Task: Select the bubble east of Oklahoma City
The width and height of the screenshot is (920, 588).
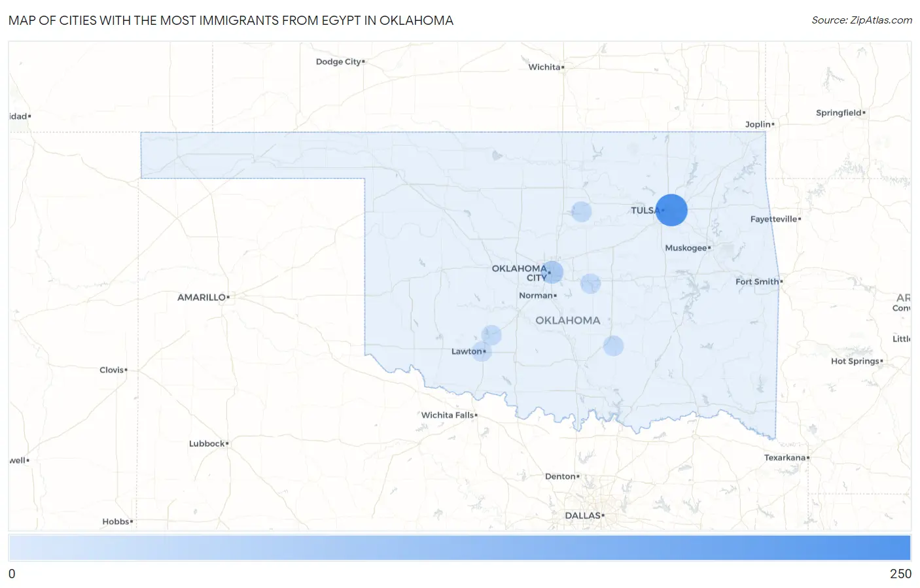Action: pyautogui.click(x=591, y=283)
